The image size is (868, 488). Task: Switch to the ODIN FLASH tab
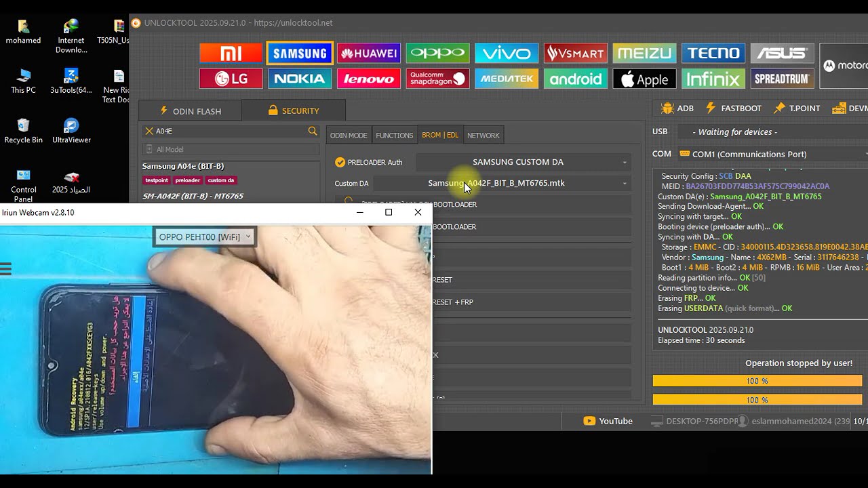pos(190,110)
